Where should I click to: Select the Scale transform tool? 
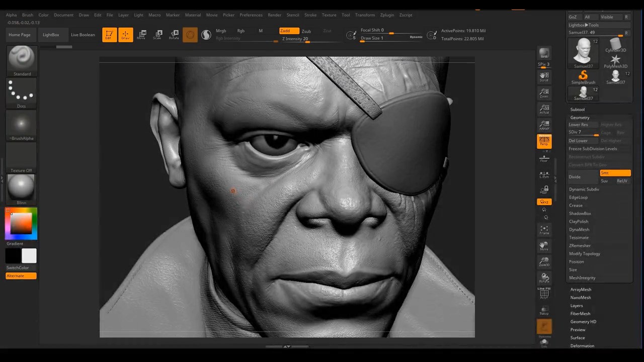click(x=157, y=35)
